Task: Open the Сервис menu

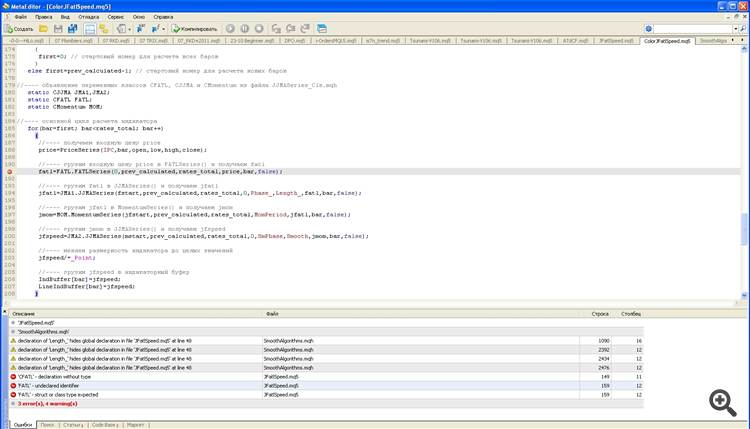Action: point(115,17)
